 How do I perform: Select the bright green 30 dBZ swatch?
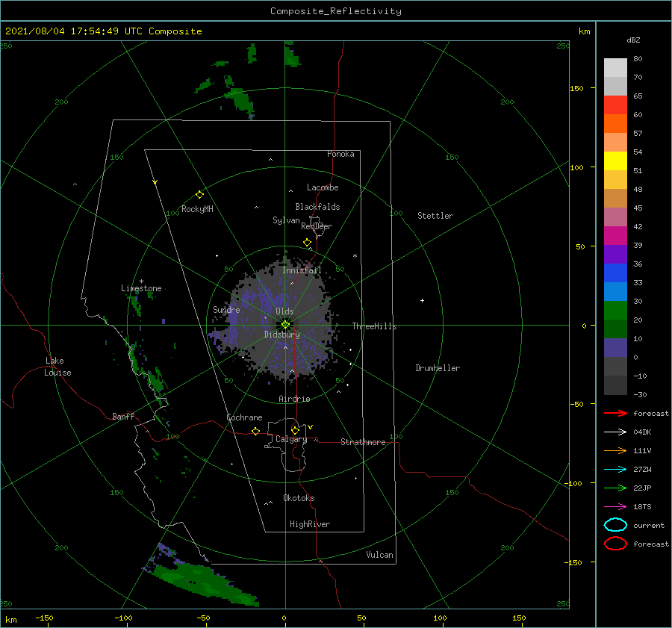(615, 310)
